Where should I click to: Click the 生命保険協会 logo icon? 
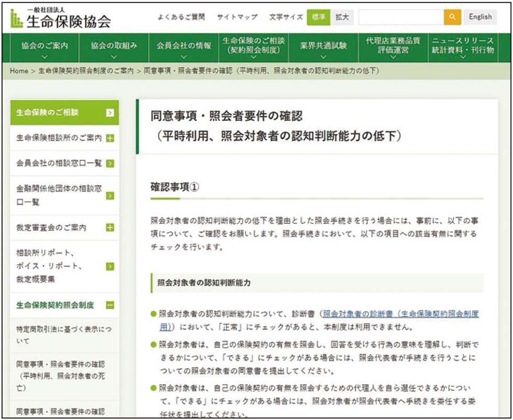point(16,16)
